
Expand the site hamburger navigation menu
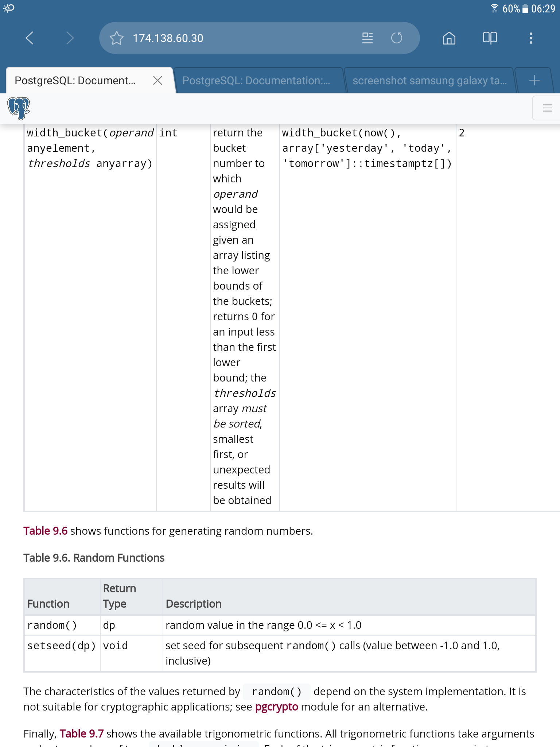pyautogui.click(x=547, y=108)
